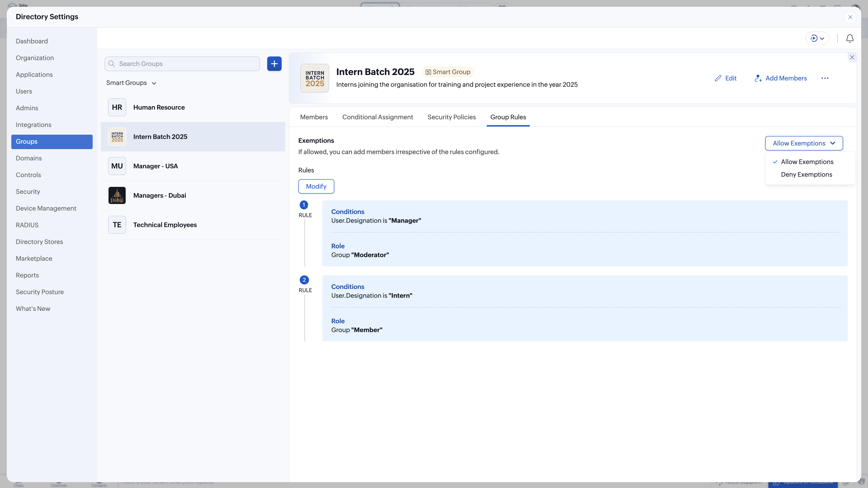This screenshot has height=488, width=868.
Task: Open Device Management in sidebar
Action: point(46,208)
